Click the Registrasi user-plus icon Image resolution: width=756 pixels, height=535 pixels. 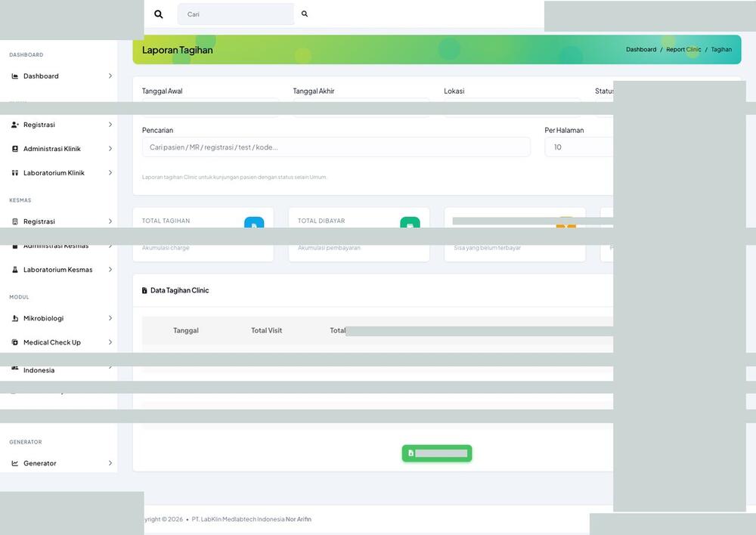click(15, 125)
